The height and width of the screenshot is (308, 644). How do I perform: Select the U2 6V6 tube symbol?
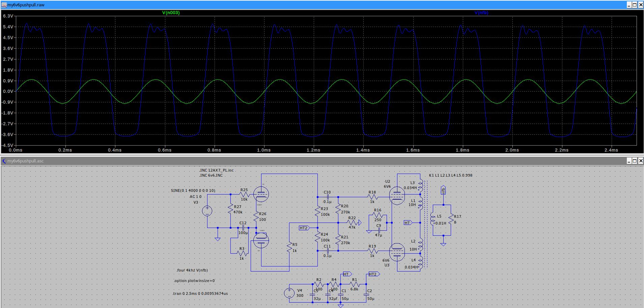[397, 196]
